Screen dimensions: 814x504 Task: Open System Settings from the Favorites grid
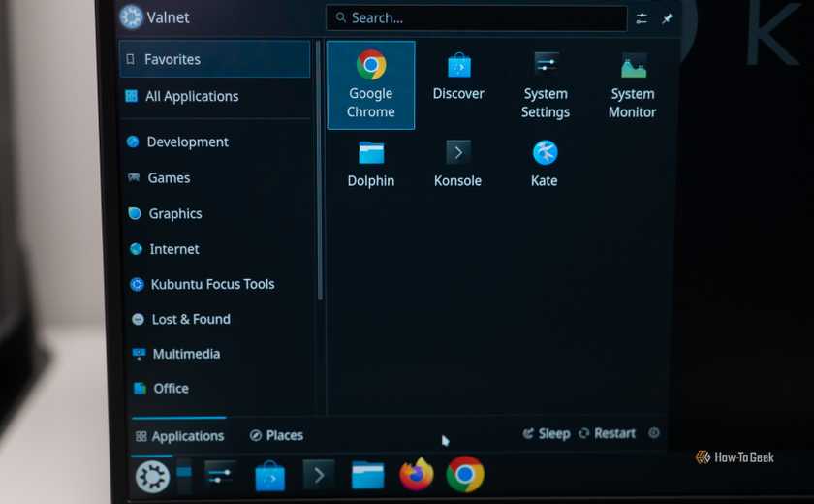click(x=545, y=85)
